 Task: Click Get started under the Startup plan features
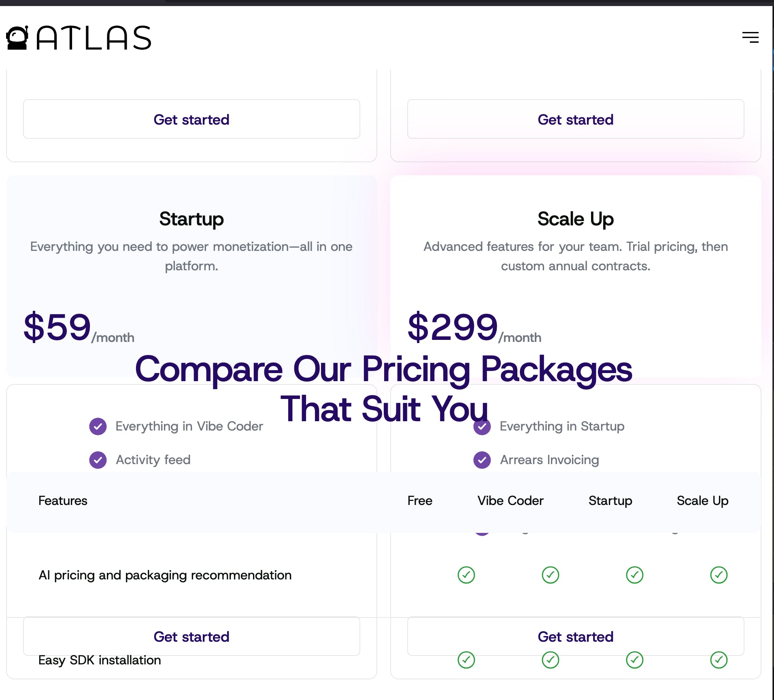[x=191, y=636]
